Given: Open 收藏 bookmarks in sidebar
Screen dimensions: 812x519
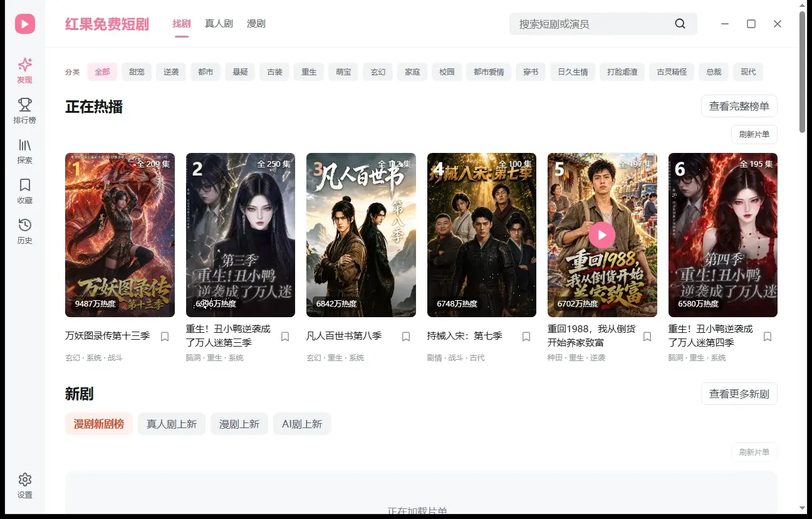Looking at the screenshot, I should (25, 191).
